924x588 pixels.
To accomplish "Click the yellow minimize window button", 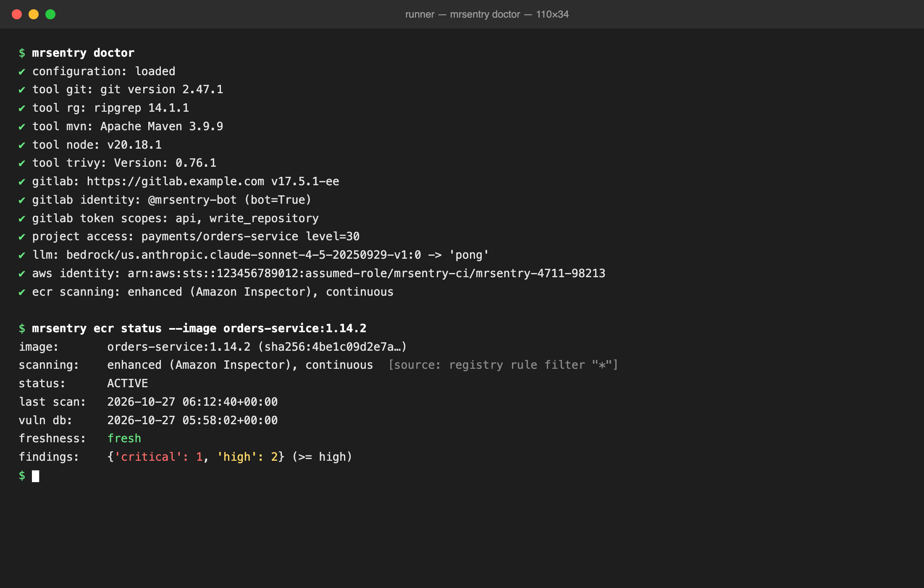I will coord(34,14).
